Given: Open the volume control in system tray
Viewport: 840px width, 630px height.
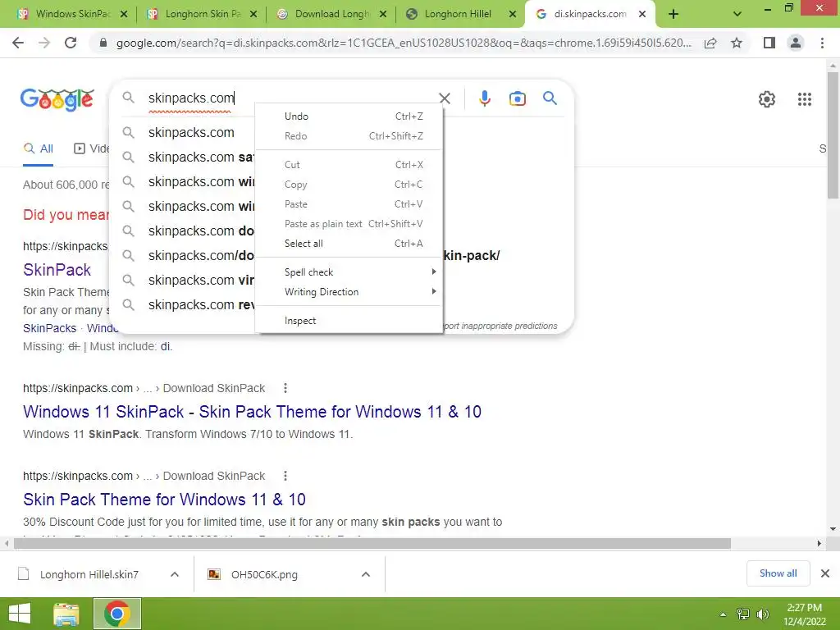Looking at the screenshot, I should [763, 614].
